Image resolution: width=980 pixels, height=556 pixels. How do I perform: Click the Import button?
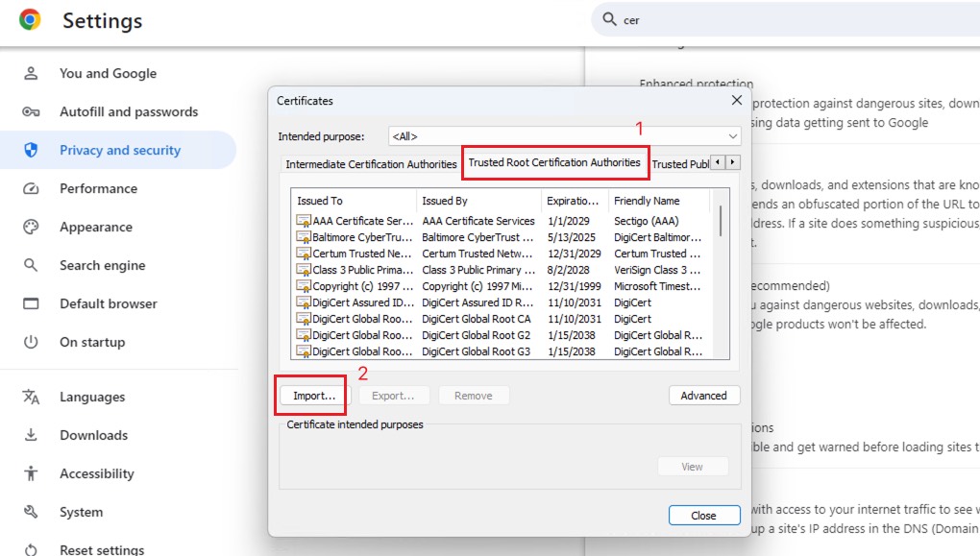coord(314,396)
